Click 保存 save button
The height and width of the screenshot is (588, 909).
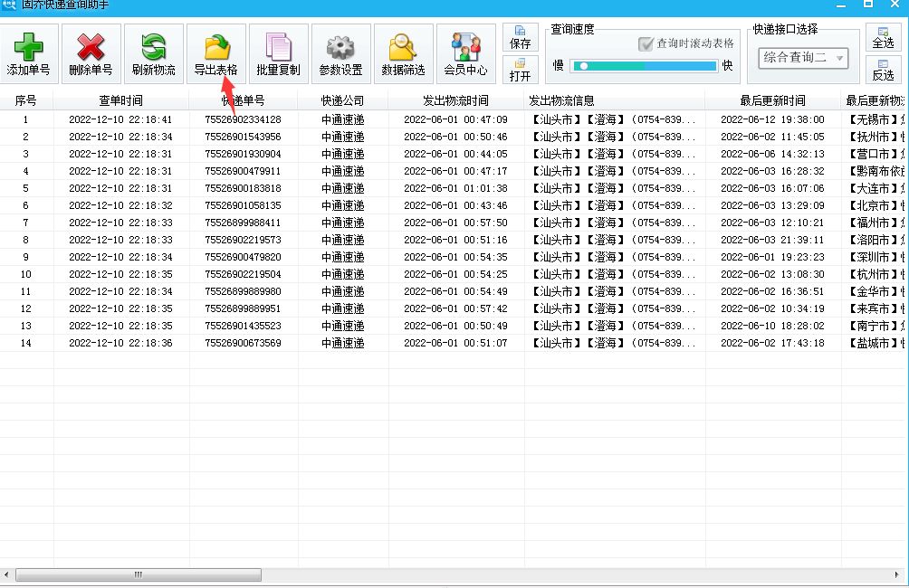521,37
